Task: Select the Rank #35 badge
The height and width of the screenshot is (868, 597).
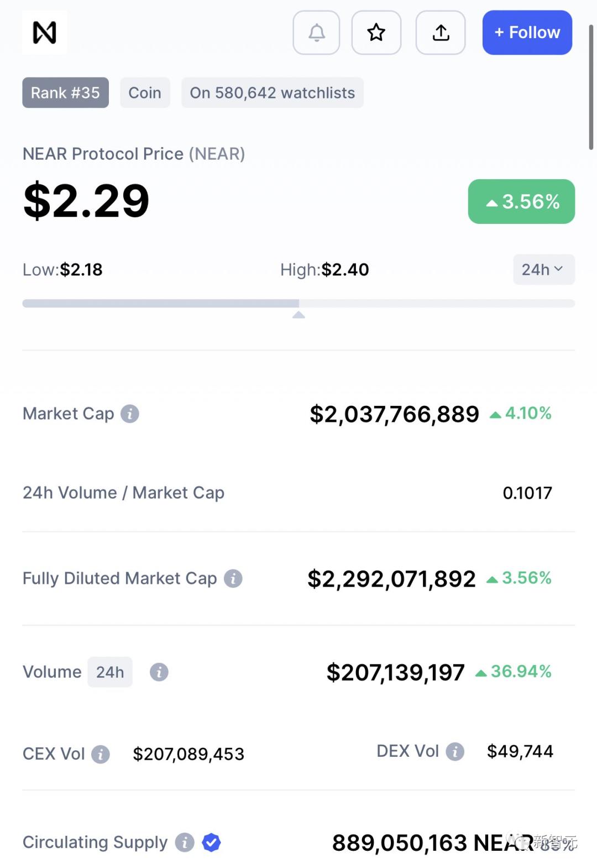Action: [x=65, y=93]
